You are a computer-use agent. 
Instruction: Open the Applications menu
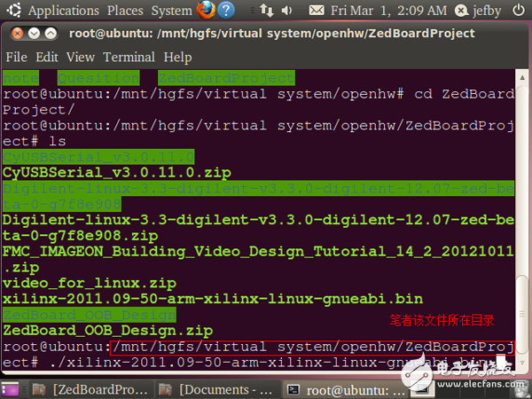click(x=63, y=11)
